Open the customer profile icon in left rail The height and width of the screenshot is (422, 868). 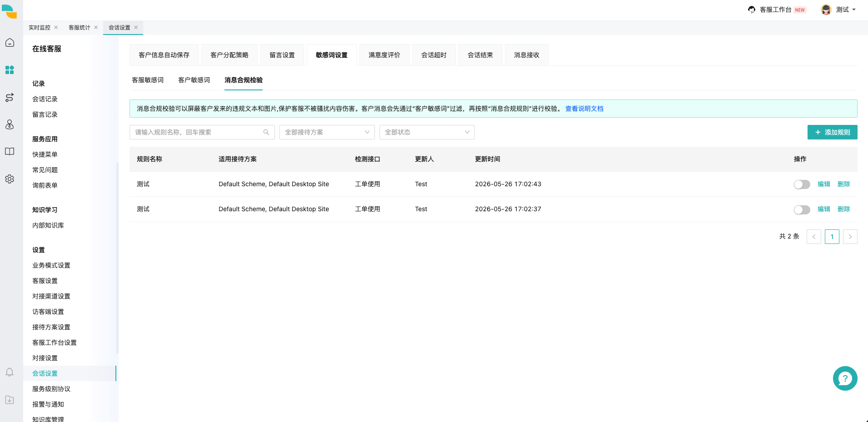coord(10,124)
